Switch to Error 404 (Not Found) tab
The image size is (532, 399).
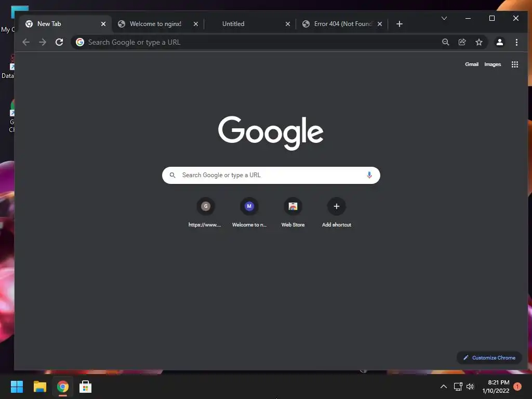click(342, 24)
